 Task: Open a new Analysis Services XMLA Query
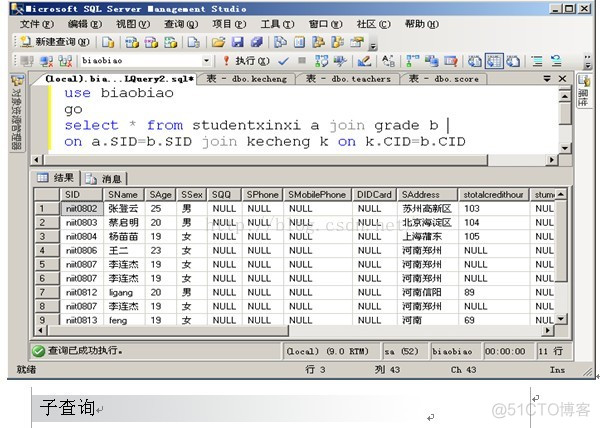pos(170,42)
